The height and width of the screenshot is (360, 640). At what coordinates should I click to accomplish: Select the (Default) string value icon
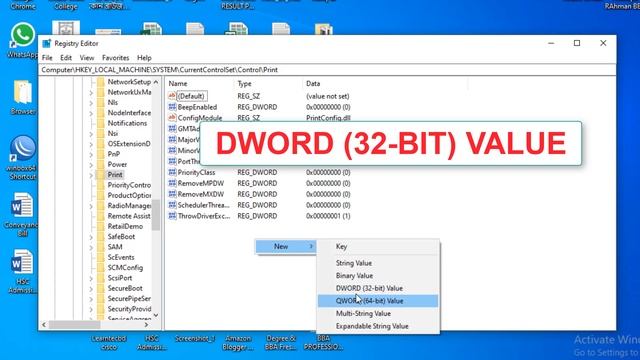172,96
